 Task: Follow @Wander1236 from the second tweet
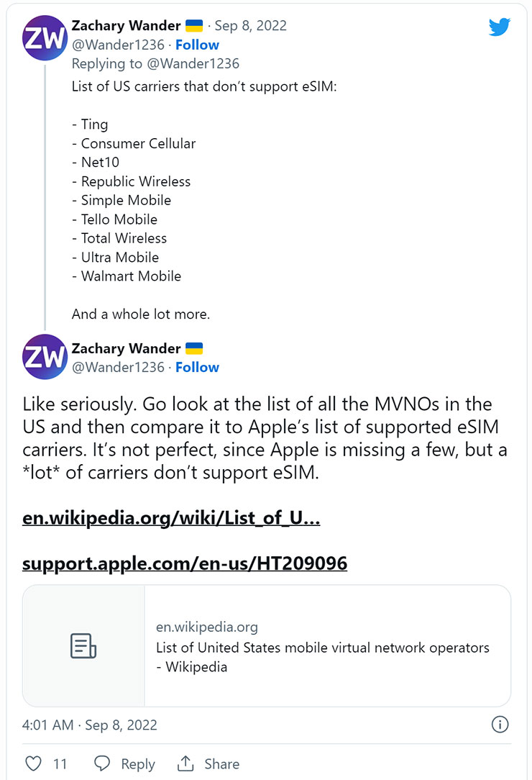(x=197, y=367)
